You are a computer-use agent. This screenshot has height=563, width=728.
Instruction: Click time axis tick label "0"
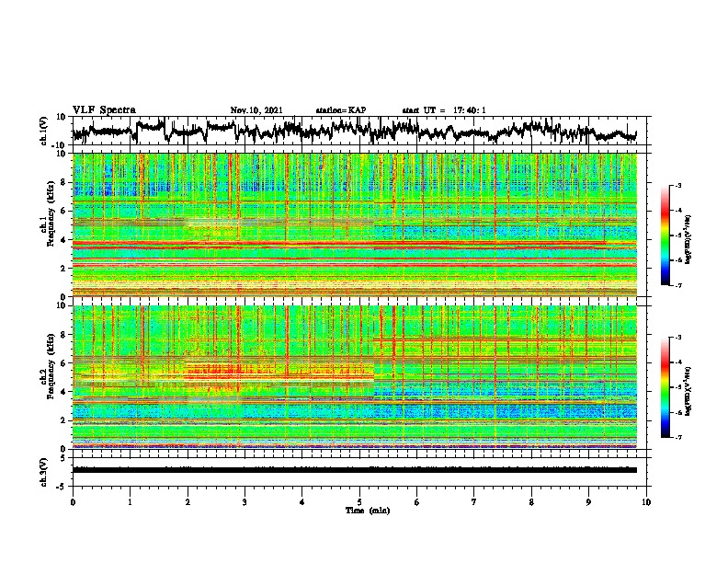73,502
